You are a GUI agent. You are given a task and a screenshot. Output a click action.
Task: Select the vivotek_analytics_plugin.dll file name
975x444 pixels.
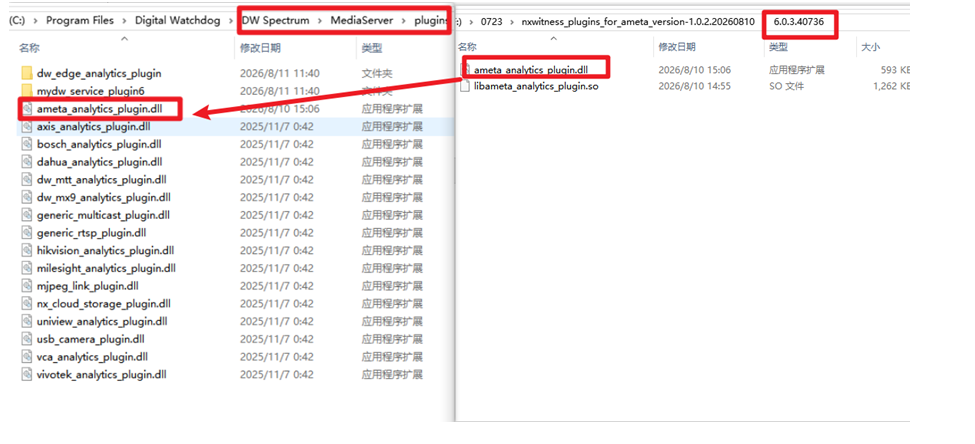tap(101, 375)
